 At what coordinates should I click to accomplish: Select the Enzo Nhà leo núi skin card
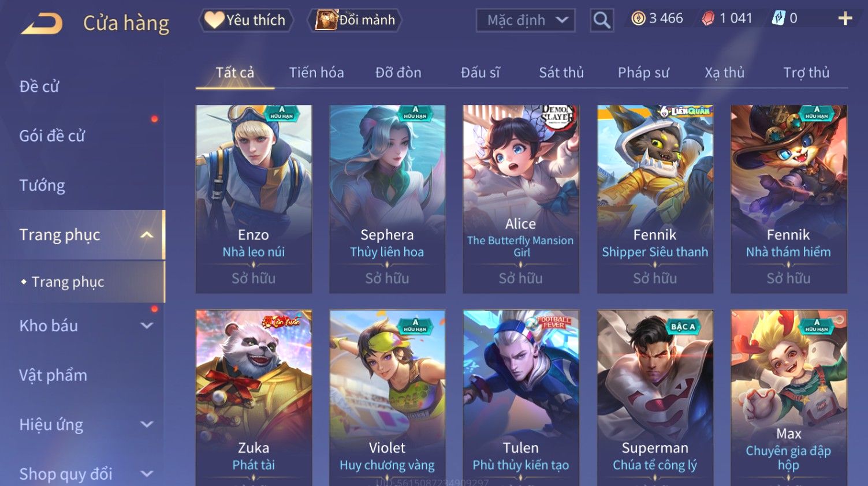pos(254,199)
